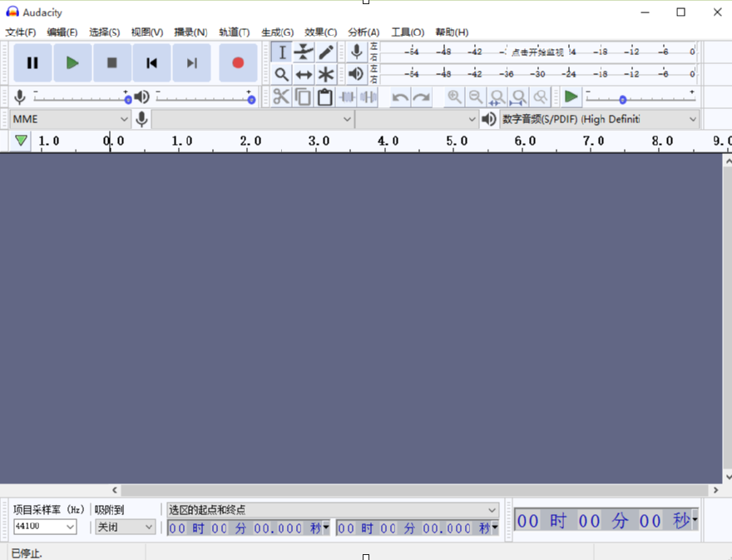The width and height of the screenshot is (732, 560).
Task: Click the playback speed slider handle
Action: [622, 100]
